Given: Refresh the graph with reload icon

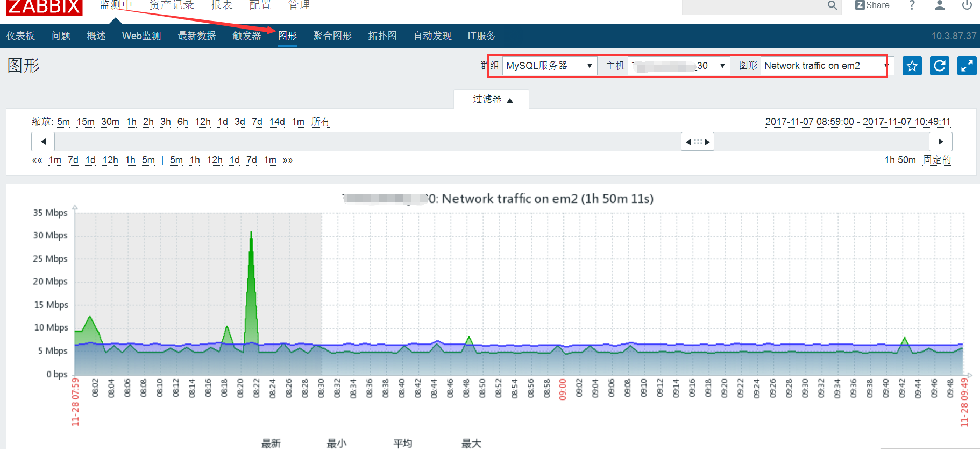Looking at the screenshot, I should click(x=940, y=66).
